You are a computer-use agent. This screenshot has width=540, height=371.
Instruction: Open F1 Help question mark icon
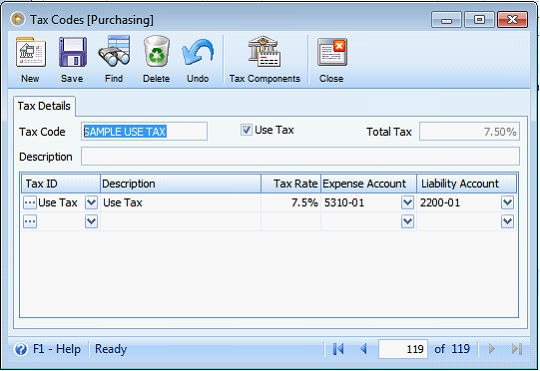click(21, 349)
